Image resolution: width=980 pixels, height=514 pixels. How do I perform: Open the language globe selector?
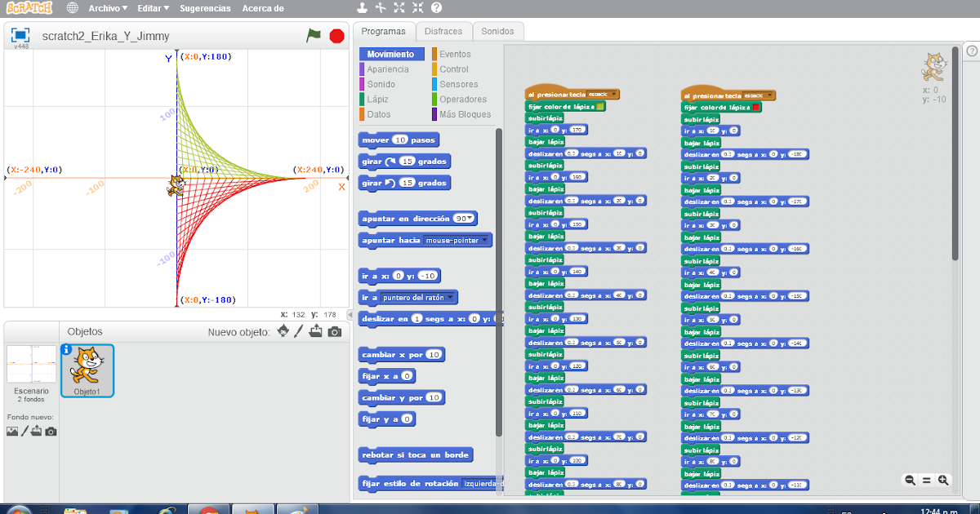click(72, 7)
